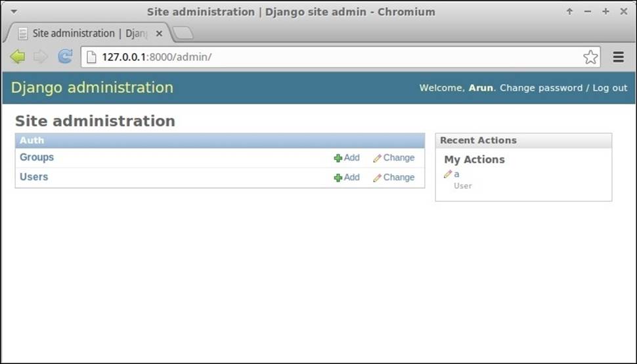The image size is (637, 364).
Task: Log out of Django admin
Action: pos(610,88)
